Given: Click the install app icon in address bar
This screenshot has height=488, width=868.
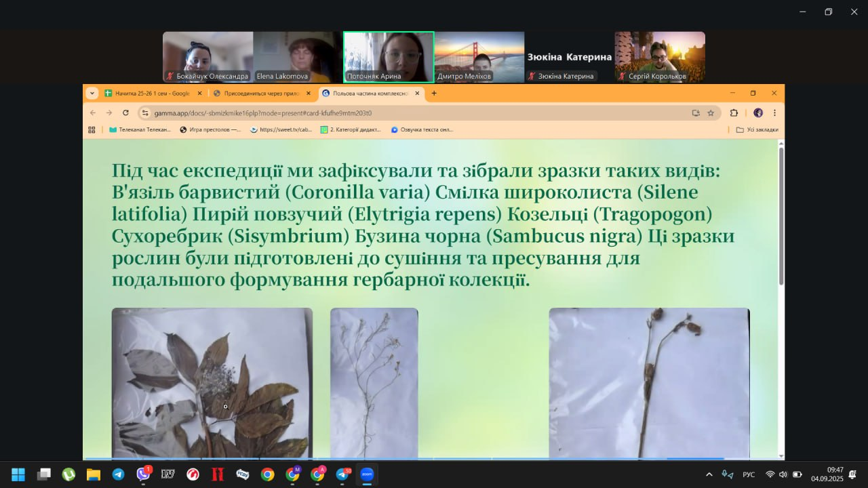Looking at the screenshot, I should click(x=696, y=113).
